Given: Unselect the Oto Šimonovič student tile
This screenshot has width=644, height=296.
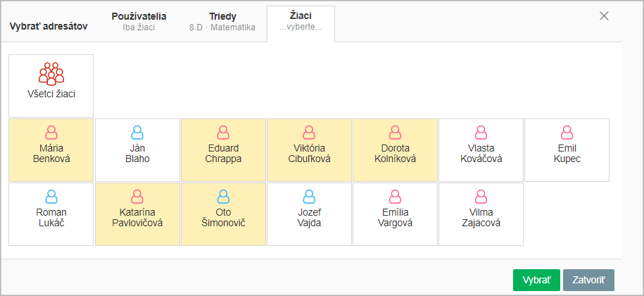Looking at the screenshot, I should click(223, 214).
